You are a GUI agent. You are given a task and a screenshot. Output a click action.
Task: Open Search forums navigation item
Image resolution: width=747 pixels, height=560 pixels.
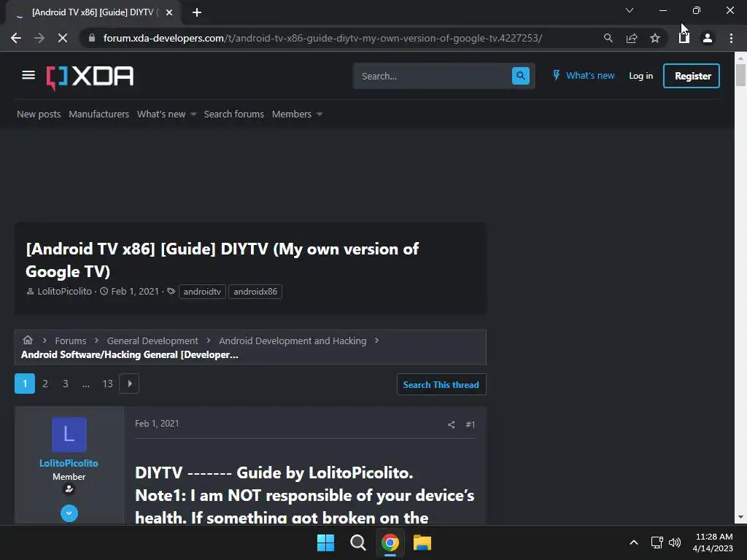(x=234, y=114)
